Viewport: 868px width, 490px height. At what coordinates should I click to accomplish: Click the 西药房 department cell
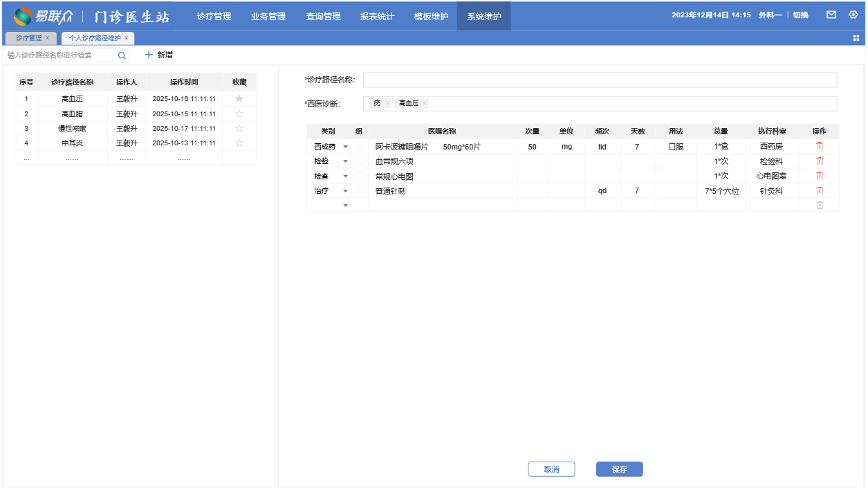tap(771, 147)
